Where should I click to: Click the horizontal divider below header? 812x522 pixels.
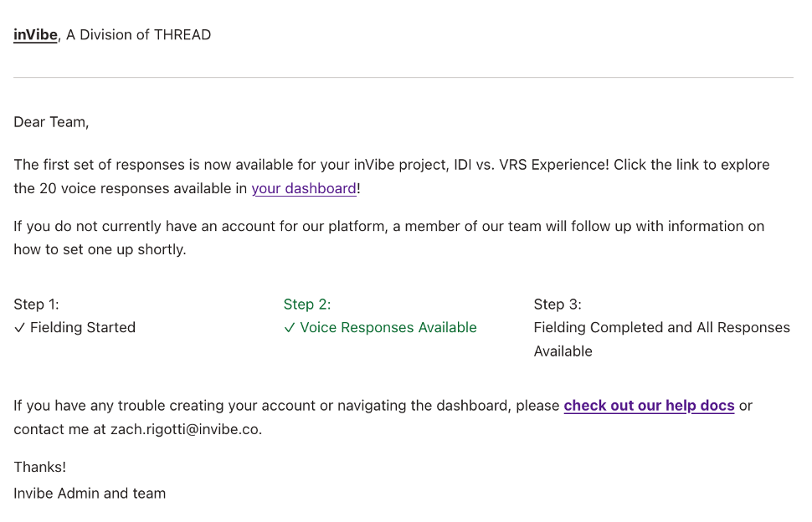click(x=403, y=77)
